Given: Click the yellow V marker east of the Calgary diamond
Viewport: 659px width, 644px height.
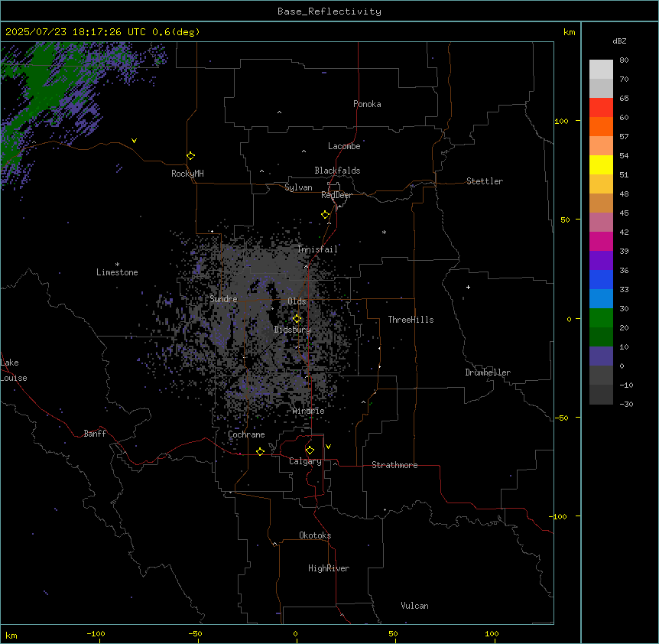Looking at the screenshot, I should point(328,447).
